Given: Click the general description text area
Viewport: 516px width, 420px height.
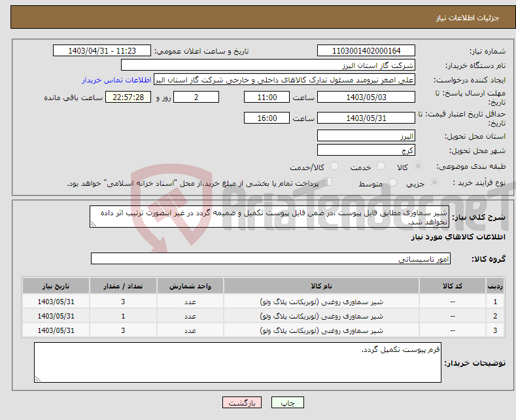Looking at the screenshot, I should coord(269,217).
